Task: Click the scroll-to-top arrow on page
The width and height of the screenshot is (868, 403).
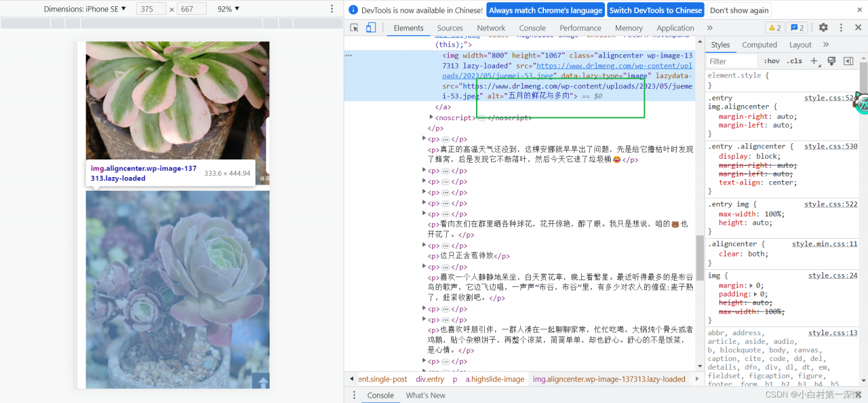Action: (261, 381)
